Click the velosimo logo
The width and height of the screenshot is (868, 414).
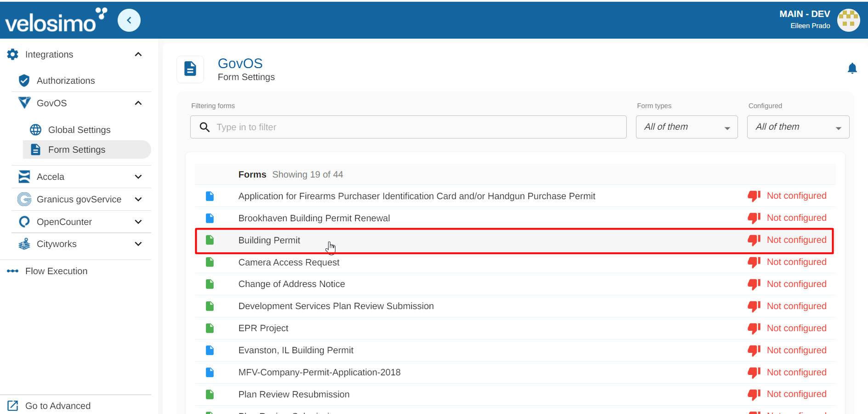tap(56, 20)
